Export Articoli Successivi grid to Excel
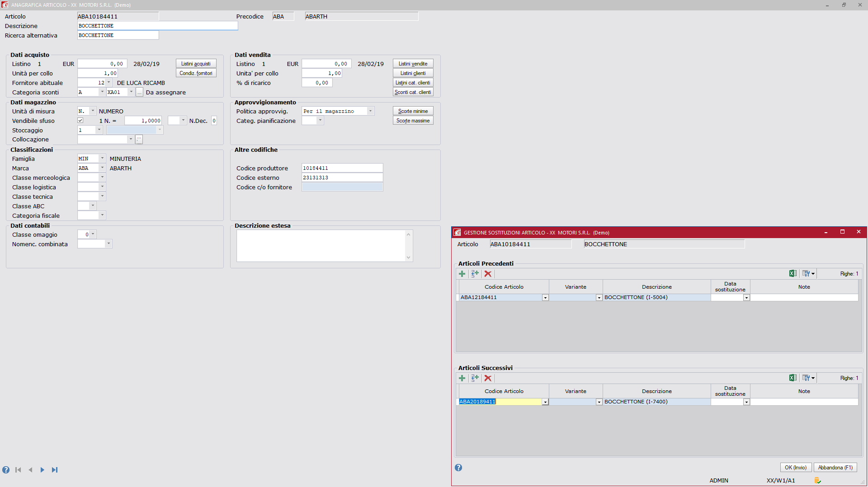Image resolution: width=868 pixels, height=487 pixels. [793, 378]
